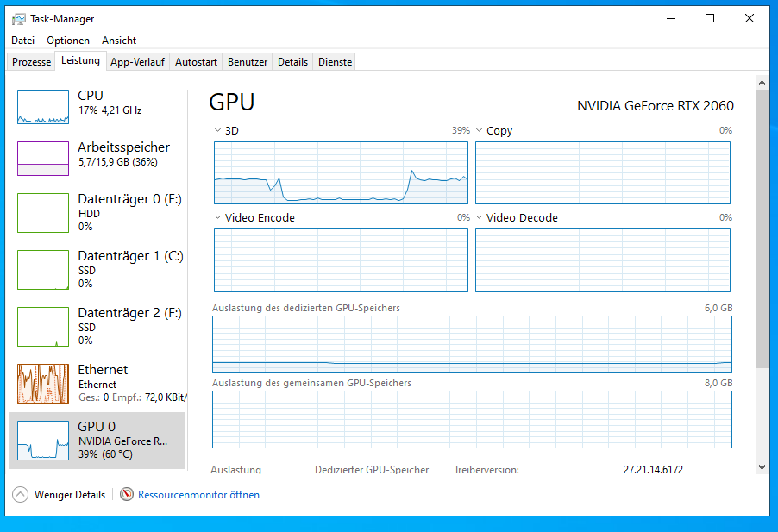Click the Weniger Details button label

(70, 495)
